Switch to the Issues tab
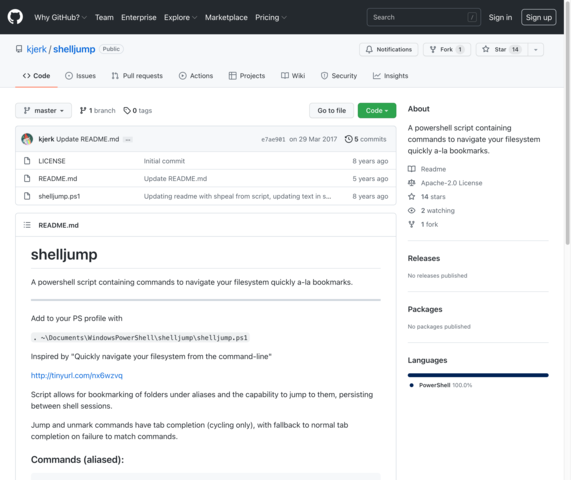571x480 pixels. click(x=80, y=75)
